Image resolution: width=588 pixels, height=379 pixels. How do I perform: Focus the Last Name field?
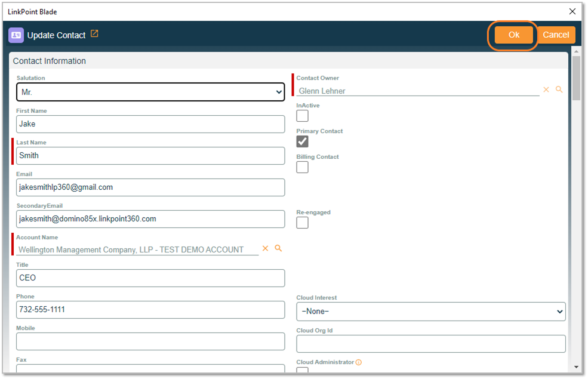click(150, 156)
